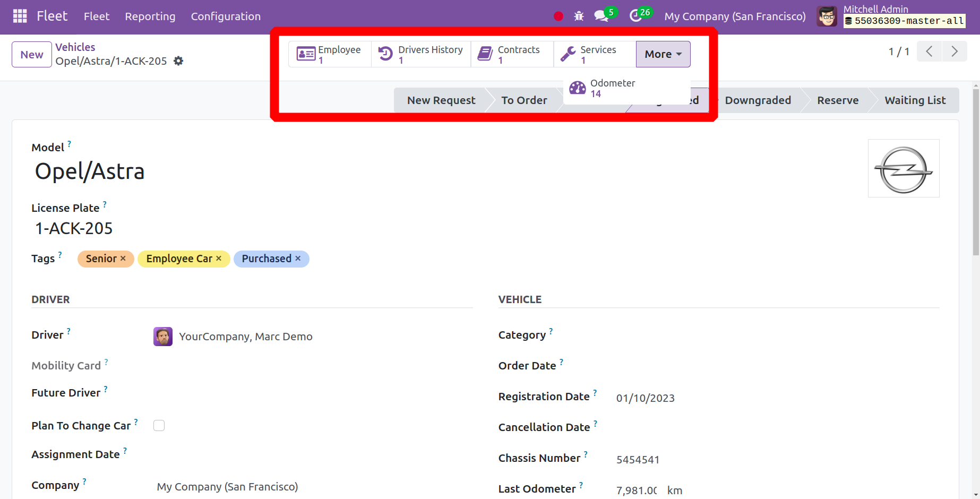Remove the Senior tag
Screen dimensions: 980x499
pyautogui.click(x=123, y=259)
